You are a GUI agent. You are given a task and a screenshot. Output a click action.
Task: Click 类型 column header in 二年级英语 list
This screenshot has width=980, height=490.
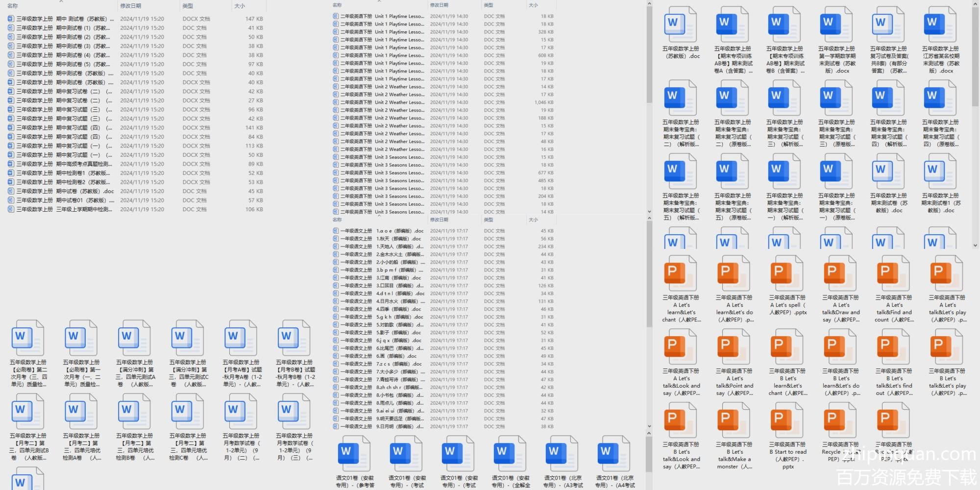click(x=489, y=5)
